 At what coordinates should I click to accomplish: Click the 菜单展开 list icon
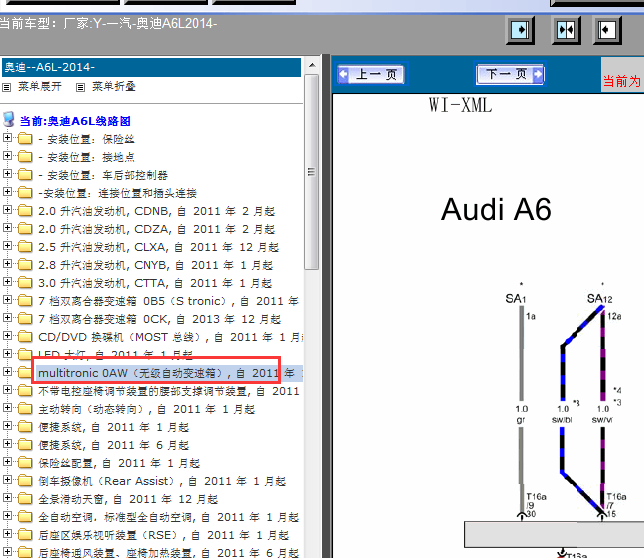click(7, 87)
